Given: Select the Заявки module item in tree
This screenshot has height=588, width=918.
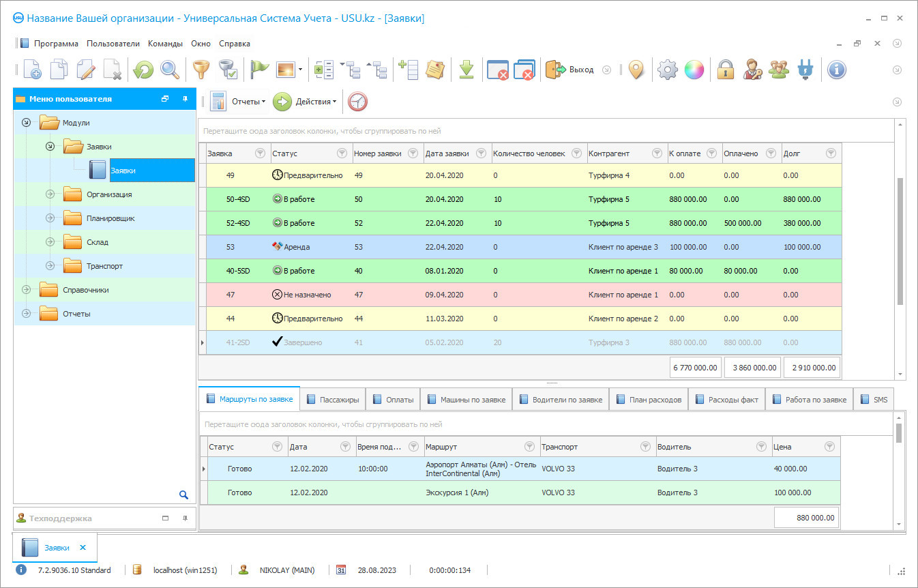Looking at the screenshot, I should point(152,171).
